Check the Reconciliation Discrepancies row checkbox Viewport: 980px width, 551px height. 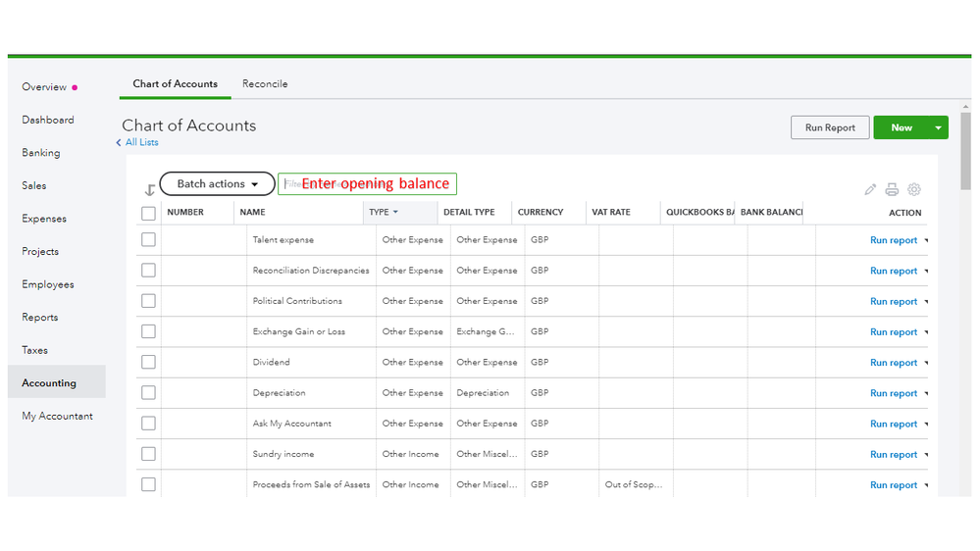coord(148,271)
